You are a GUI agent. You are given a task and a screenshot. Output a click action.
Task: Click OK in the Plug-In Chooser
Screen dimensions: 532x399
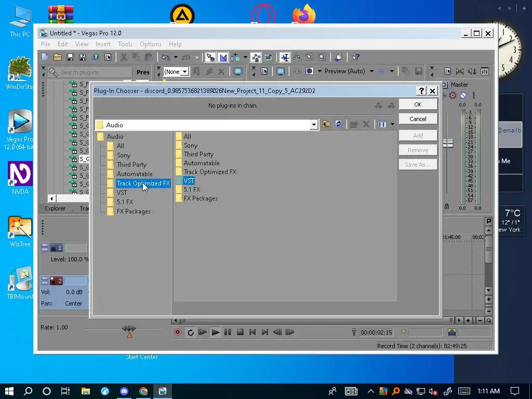pos(418,104)
